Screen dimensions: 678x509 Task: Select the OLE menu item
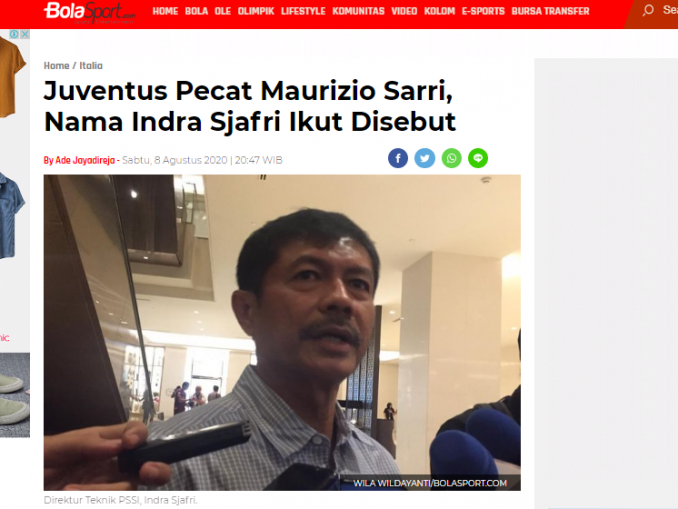[223, 11]
